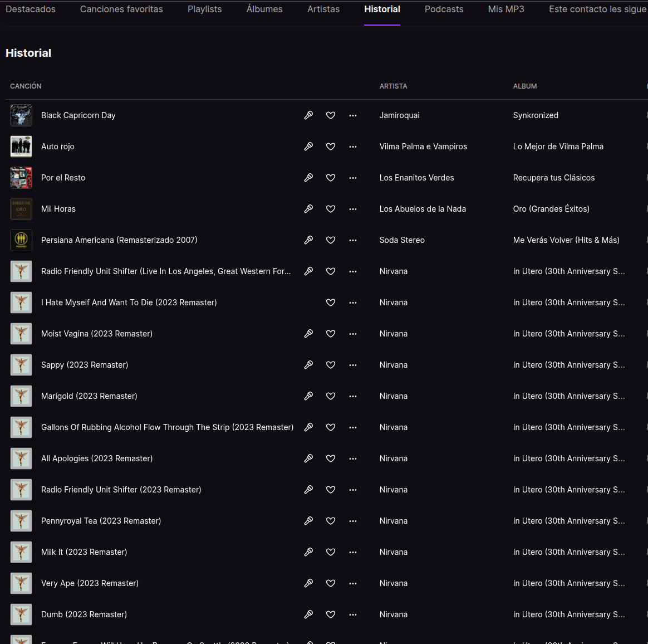Viewport: 648px width, 644px height.
Task: Heart the song Mil Horas
Action: [x=331, y=209]
